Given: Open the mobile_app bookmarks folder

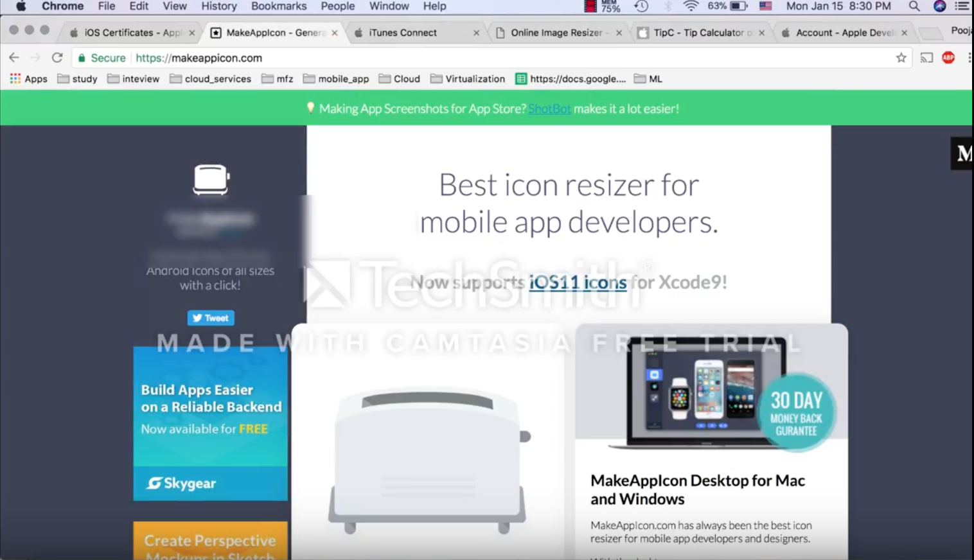Looking at the screenshot, I should coord(336,79).
